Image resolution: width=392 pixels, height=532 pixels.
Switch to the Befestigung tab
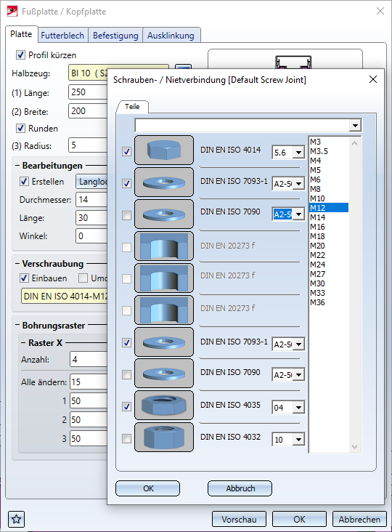click(115, 36)
